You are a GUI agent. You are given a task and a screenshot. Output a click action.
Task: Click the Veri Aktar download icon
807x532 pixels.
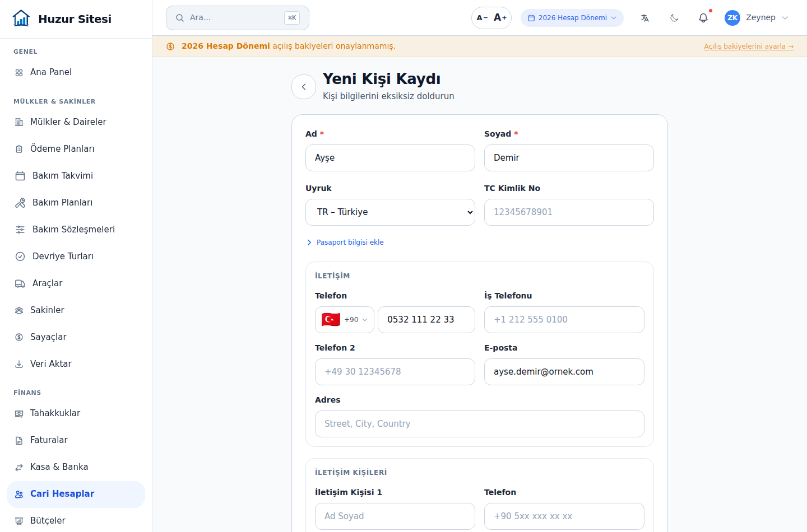(19, 364)
